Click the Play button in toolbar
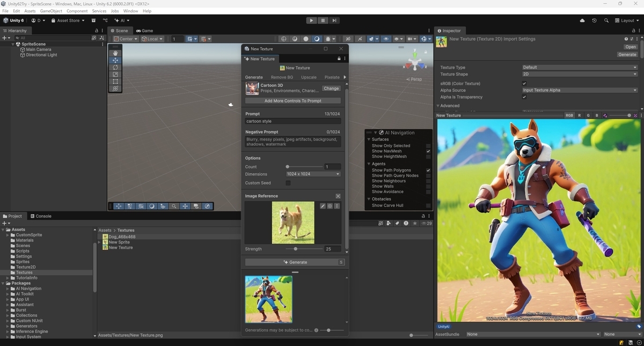Viewport: 644px width, 346px height. point(311,20)
